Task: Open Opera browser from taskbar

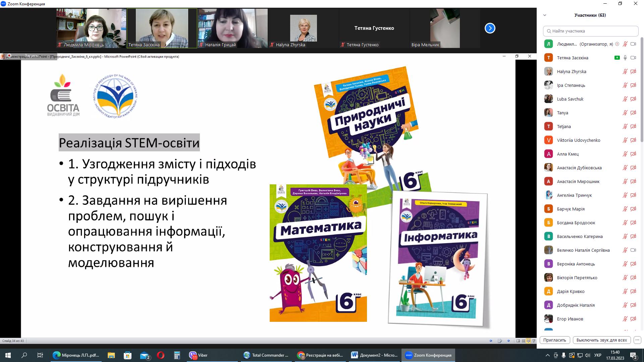Action: pos(161,355)
